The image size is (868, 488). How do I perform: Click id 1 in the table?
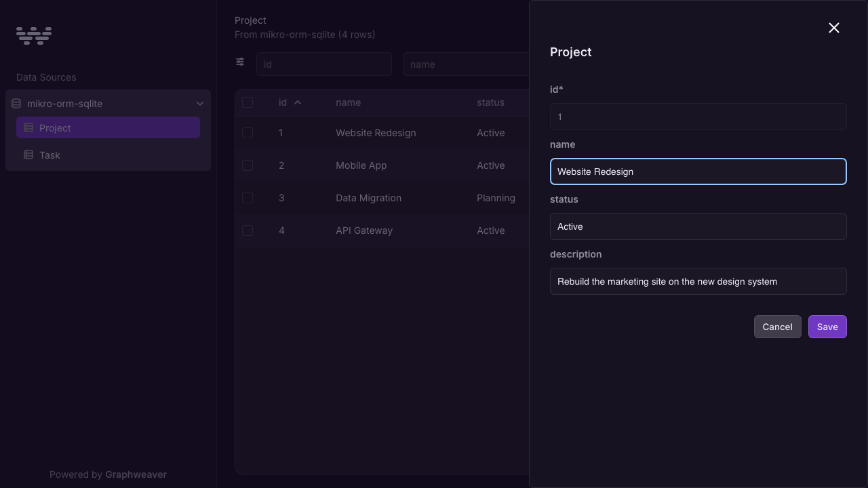[x=281, y=133]
